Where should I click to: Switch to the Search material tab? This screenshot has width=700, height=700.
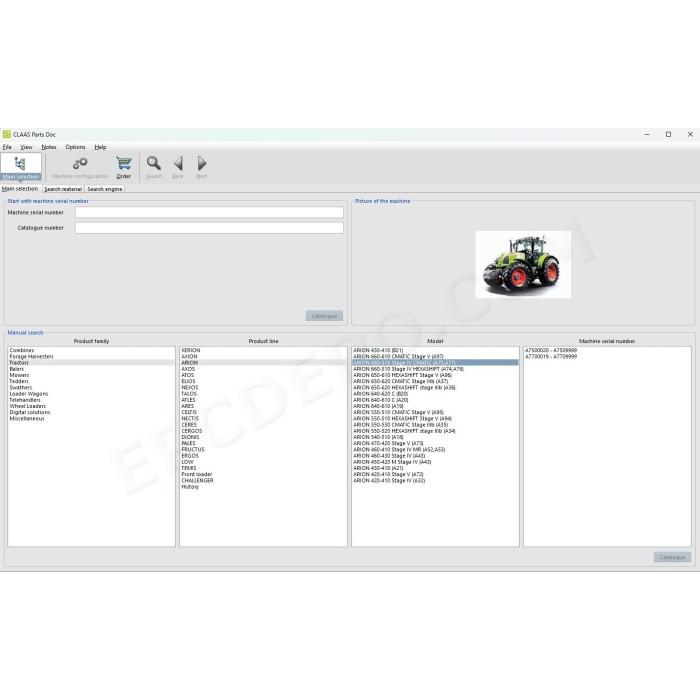coord(63,189)
